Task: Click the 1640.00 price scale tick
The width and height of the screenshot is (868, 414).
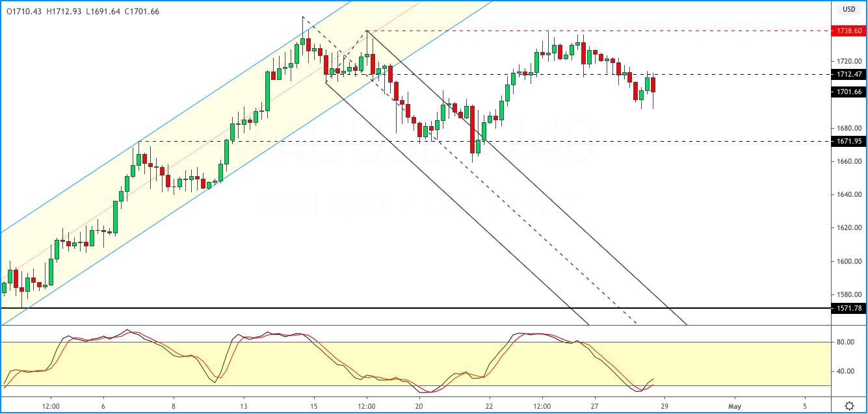Action: click(848, 194)
